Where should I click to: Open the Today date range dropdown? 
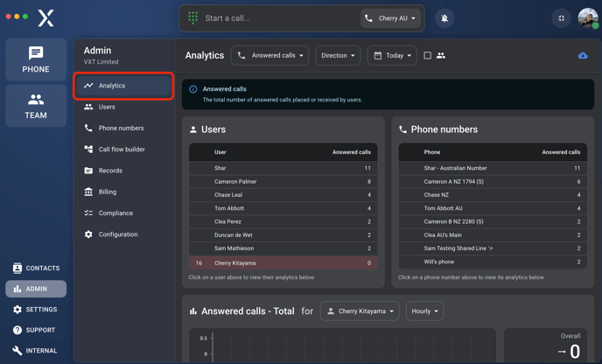tap(392, 55)
